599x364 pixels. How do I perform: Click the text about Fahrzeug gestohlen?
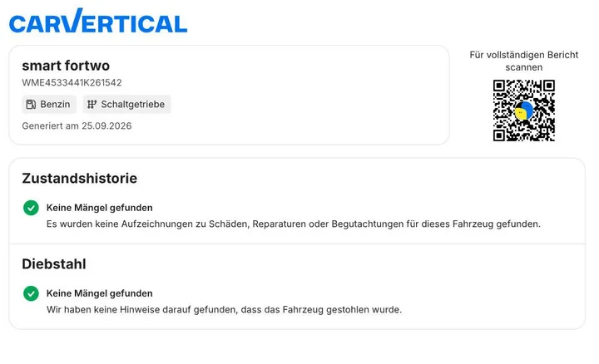[225, 309]
